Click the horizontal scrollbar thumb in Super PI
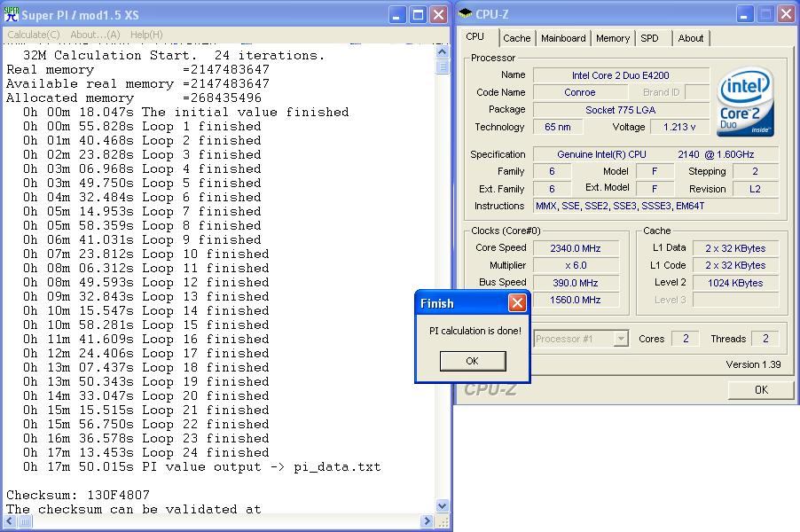This screenshot has height=532, width=800. pyautogui.click(x=25, y=521)
